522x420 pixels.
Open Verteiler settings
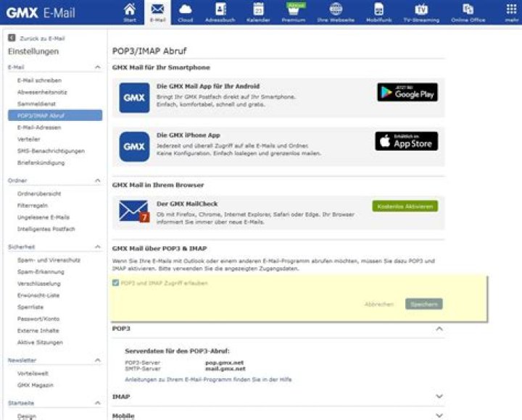coord(28,139)
